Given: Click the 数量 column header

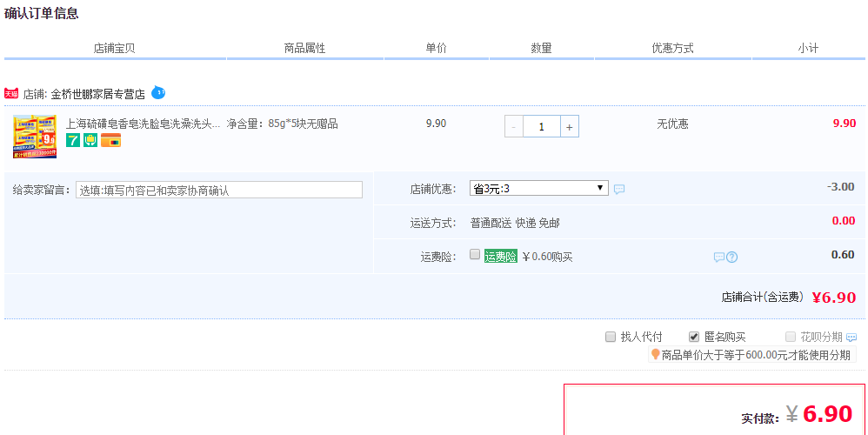Looking at the screenshot, I should [541, 48].
